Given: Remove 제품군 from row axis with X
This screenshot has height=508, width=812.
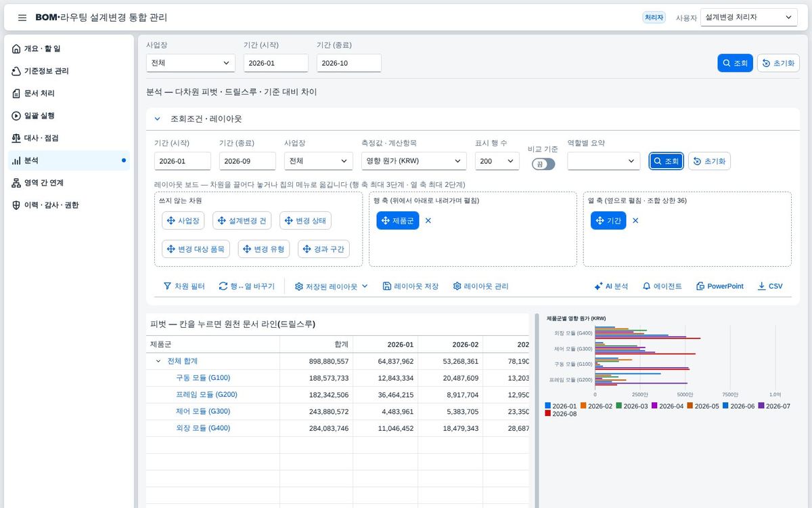Looking at the screenshot, I should pyautogui.click(x=428, y=221).
